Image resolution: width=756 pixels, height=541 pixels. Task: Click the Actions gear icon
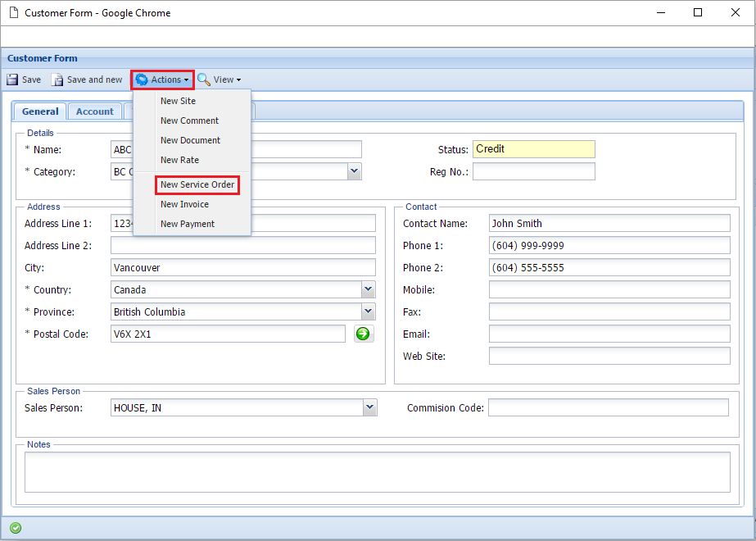tap(141, 80)
